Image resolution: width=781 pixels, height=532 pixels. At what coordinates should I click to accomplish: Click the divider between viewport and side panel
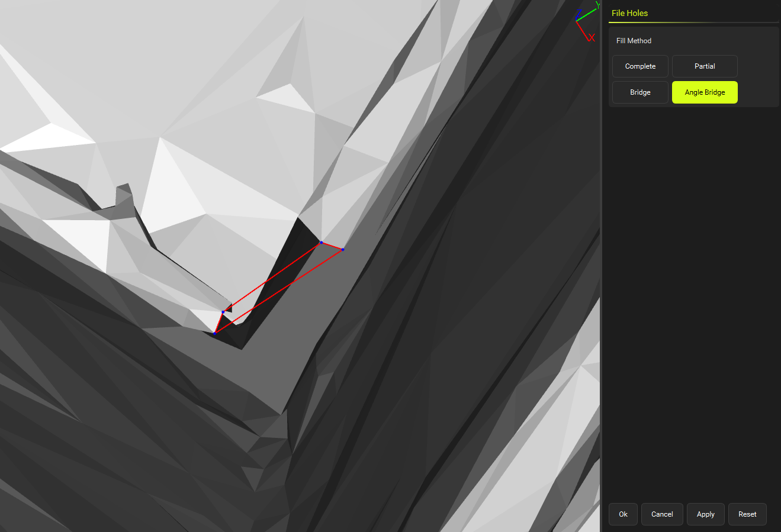click(x=602, y=266)
